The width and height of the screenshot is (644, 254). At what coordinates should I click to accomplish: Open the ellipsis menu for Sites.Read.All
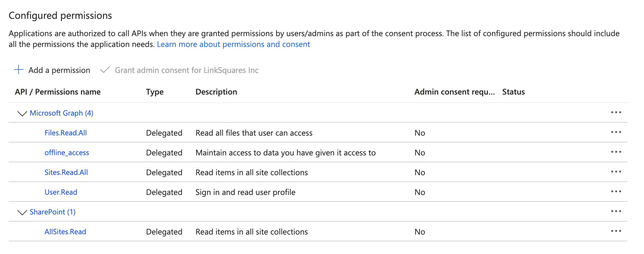616,172
